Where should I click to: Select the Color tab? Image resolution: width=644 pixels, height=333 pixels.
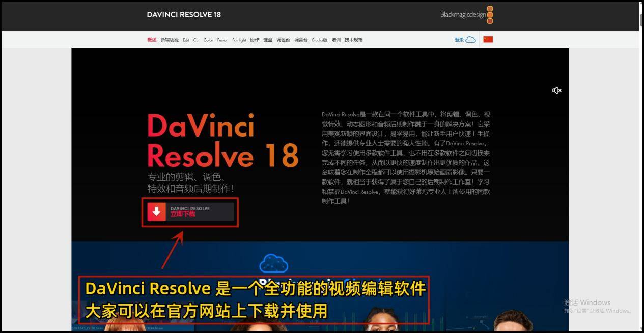[x=208, y=40]
